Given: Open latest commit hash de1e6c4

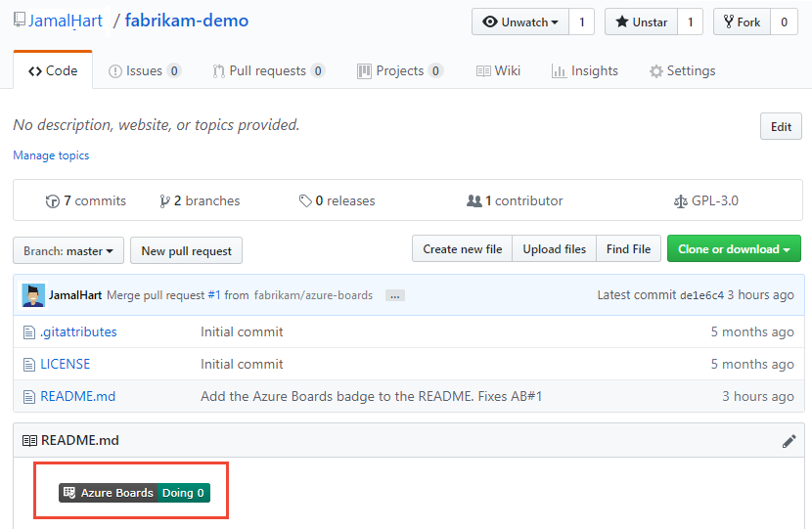Looking at the screenshot, I should pos(701,295).
